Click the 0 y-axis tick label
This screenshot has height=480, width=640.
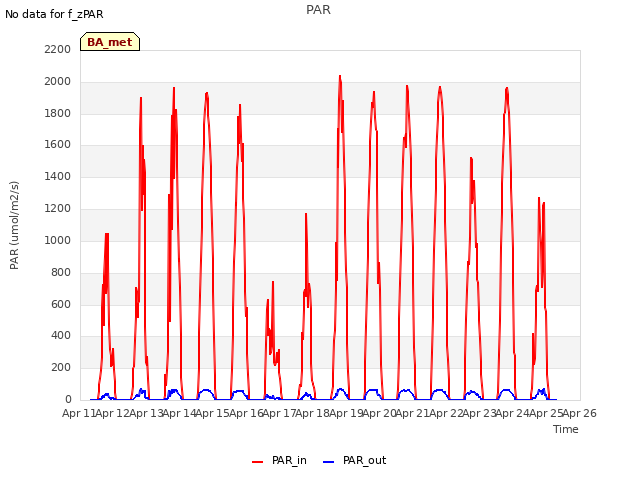click(x=68, y=399)
